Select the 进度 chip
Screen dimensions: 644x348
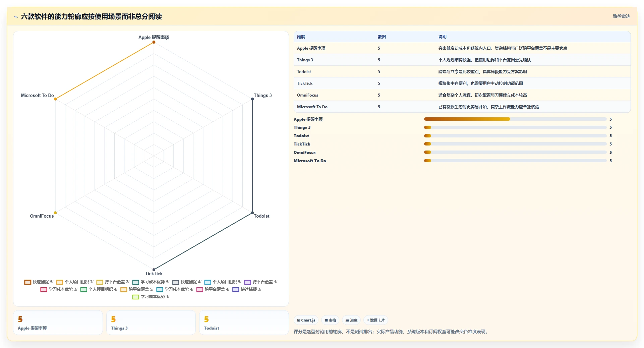coord(351,320)
